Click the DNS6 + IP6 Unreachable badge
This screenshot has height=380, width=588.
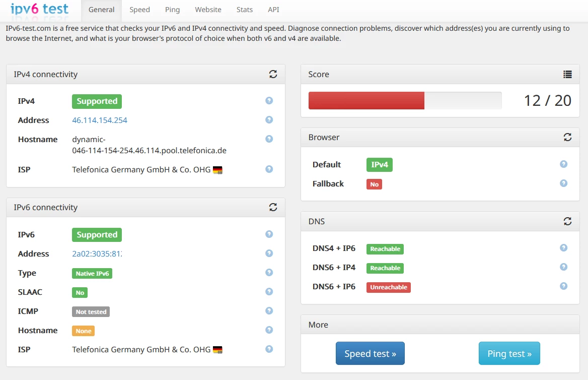pos(389,287)
